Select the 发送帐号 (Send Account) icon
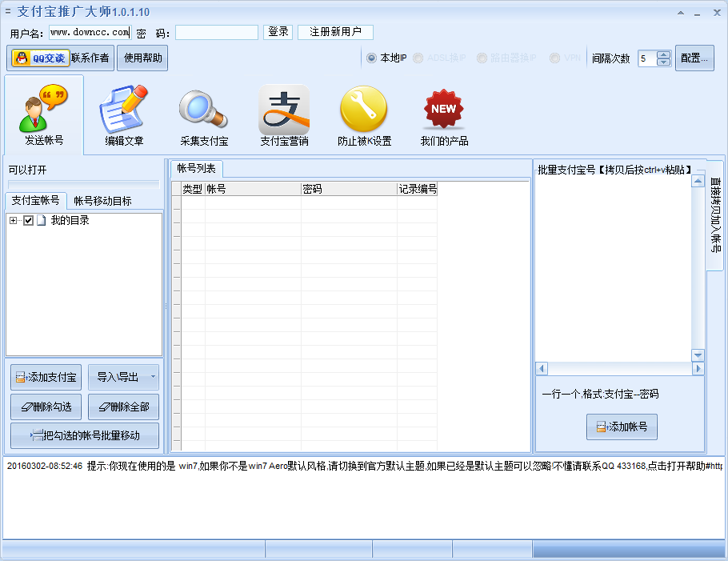The image size is (728, 561). click(x=42, y=112)
